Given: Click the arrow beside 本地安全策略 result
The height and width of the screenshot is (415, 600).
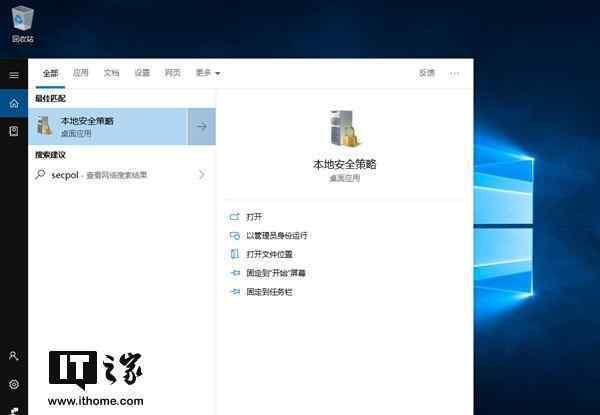Looking at the screenshot, I should [x=202, y=127].
